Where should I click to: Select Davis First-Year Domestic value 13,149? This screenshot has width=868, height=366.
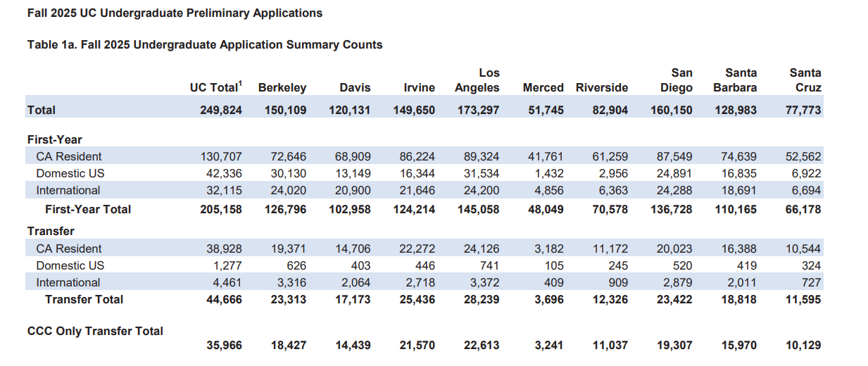coord(353,174)
